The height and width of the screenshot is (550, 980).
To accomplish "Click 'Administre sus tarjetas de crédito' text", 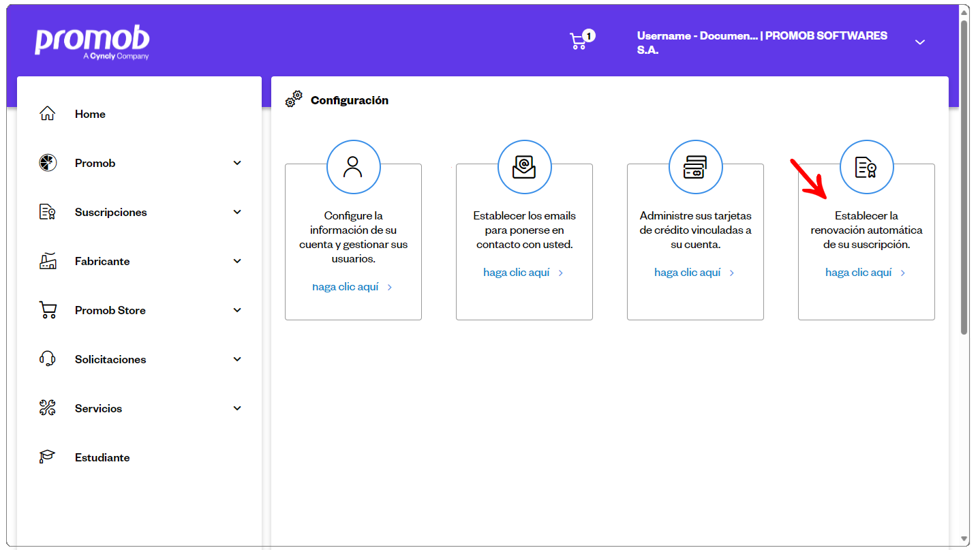I will click(695, 230).
